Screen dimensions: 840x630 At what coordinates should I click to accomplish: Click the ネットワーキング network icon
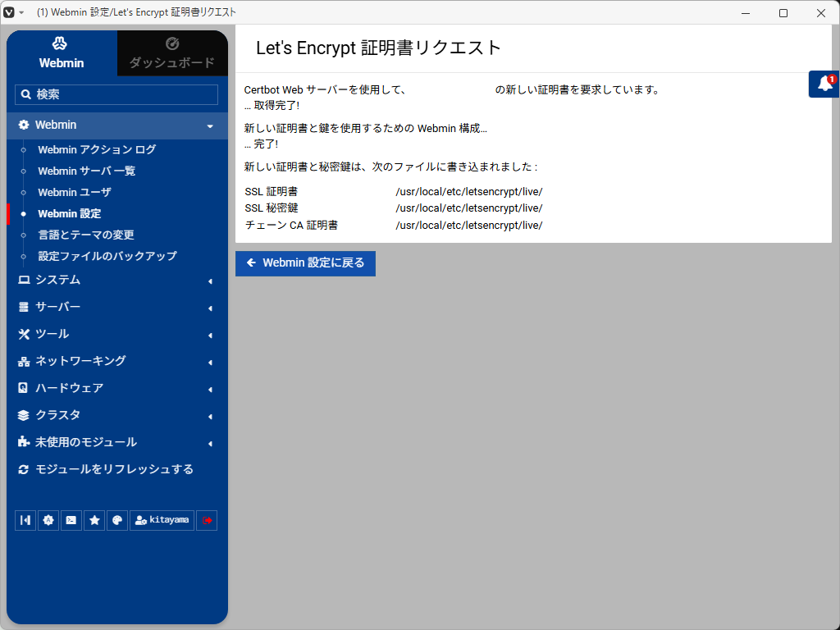[24, 362]
